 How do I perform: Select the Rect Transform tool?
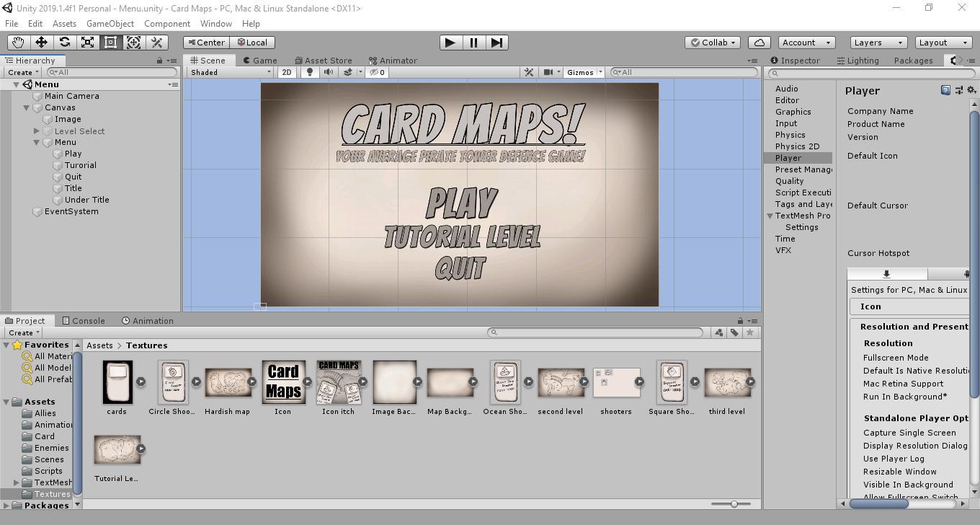tap(110, 43)
